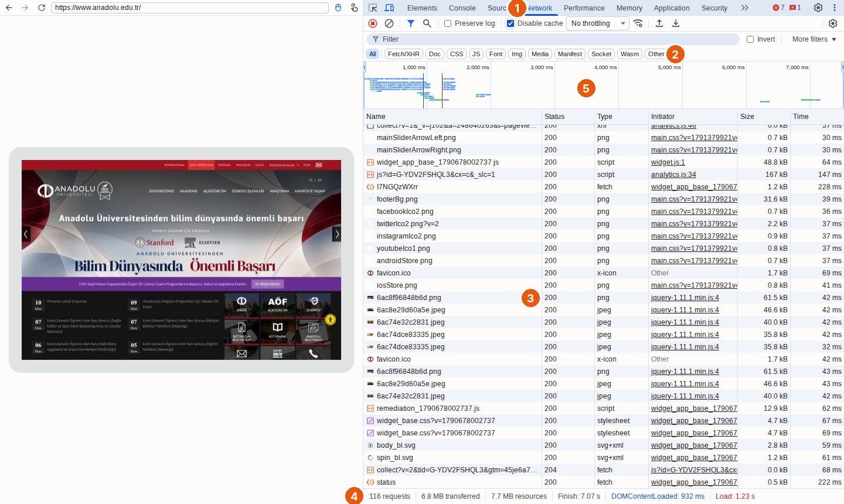Viewport: 844px width, 504px height.
Task: Open network search with magnifier icon
Action: click(x=427, y=23)
